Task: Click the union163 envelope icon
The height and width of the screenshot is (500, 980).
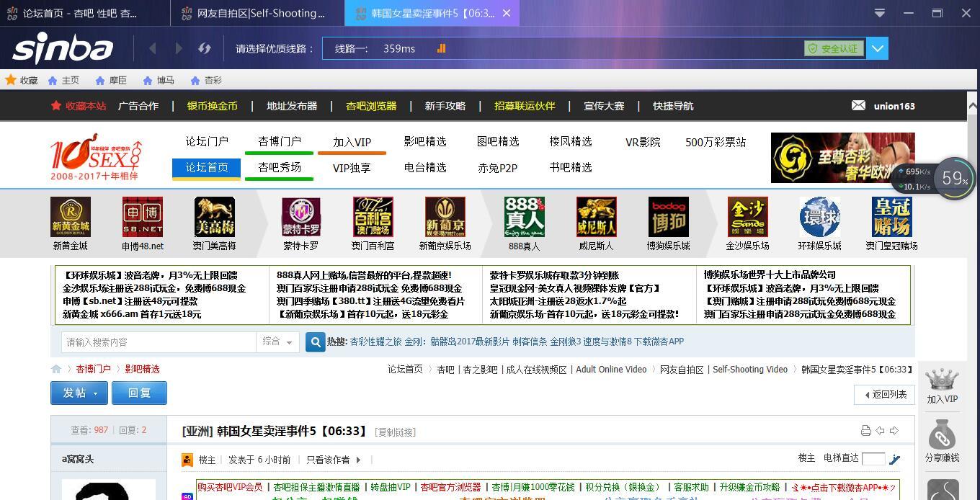Action: [x=858, y=105]
